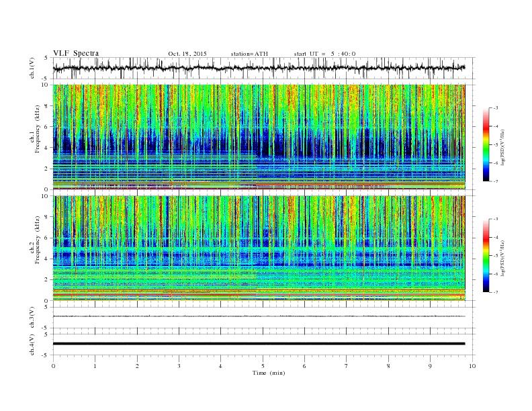Click the 'Time (min)' axis title
Image resolution: width=532 pixels, height=411 pixels.
pyautogui.click(x=269, y=373)
